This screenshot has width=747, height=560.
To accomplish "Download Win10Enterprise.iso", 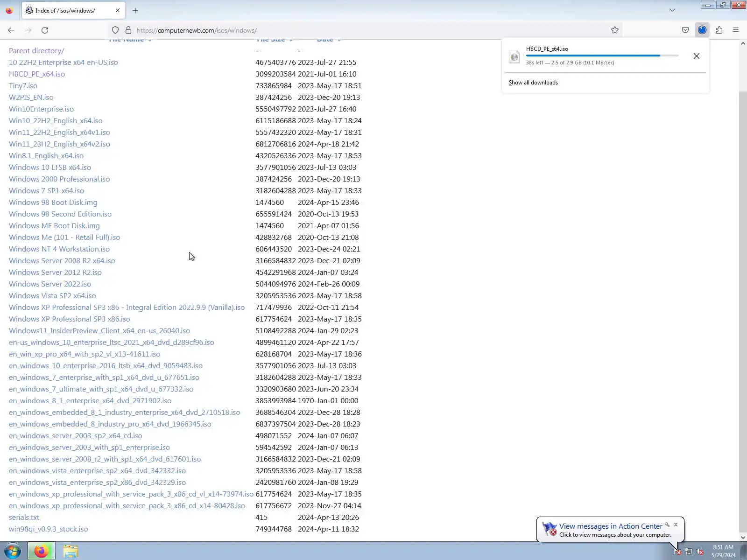I will 41,109.
